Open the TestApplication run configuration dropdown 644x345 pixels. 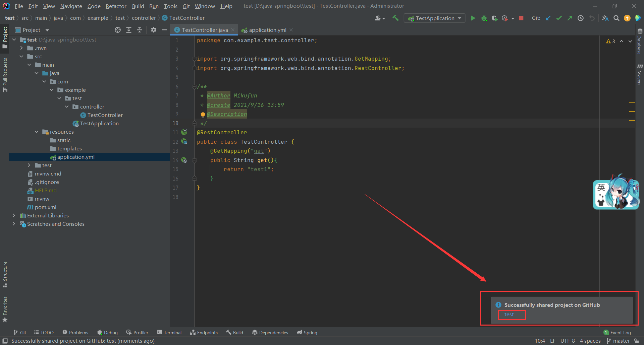tap(435, 18)
